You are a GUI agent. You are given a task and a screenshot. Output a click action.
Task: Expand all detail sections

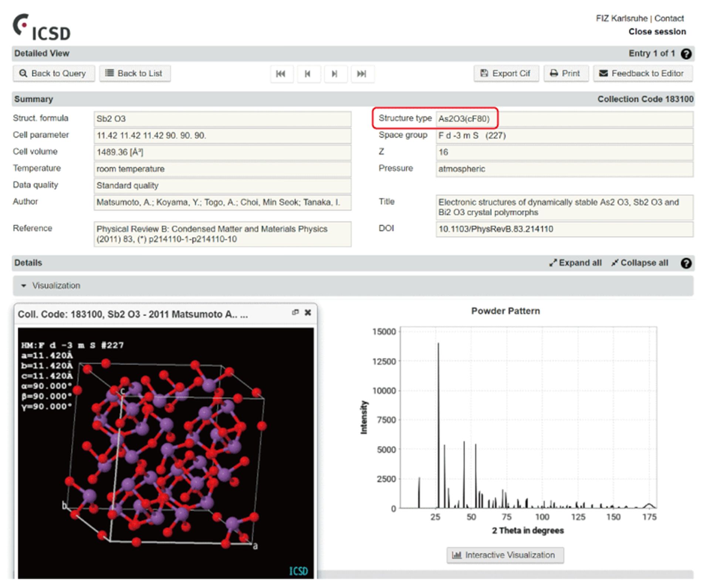(x=575, y=263)
